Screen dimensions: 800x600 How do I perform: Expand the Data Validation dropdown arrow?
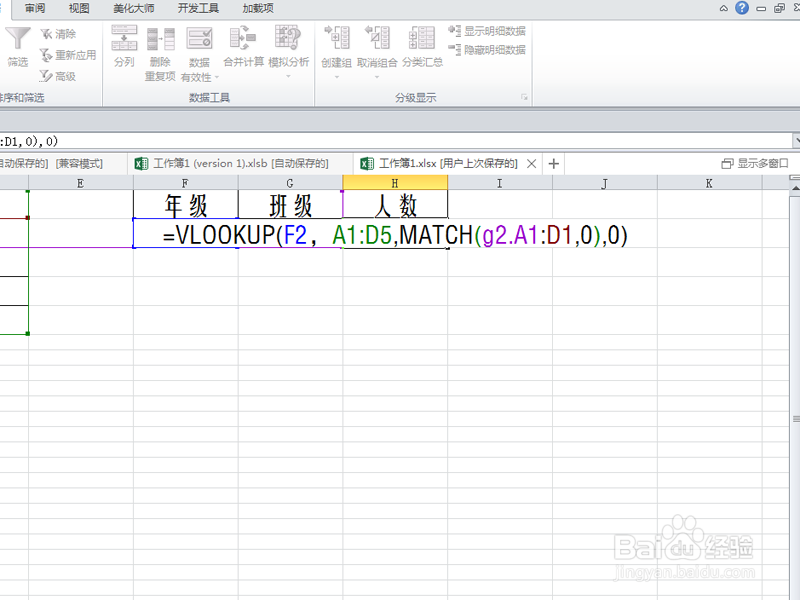click(x=217, y=78)
